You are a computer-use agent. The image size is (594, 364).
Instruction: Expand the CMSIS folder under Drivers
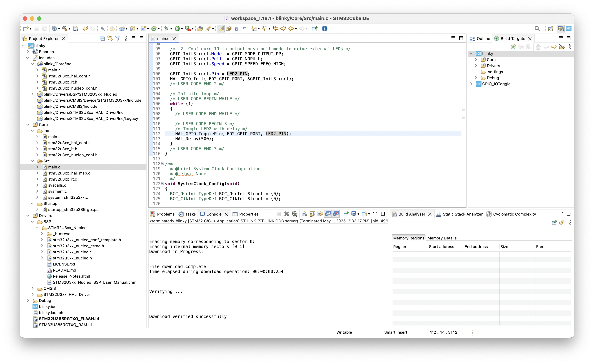point(33,288)
